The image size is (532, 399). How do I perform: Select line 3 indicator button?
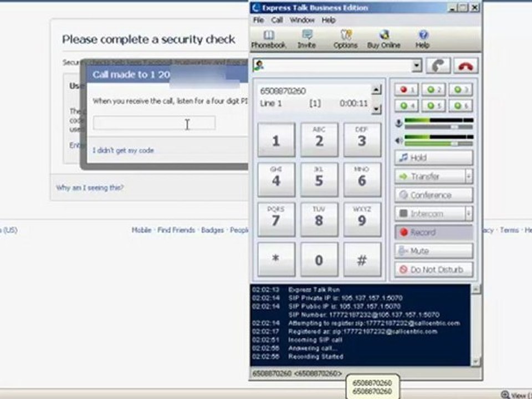(x=461, y=90)
